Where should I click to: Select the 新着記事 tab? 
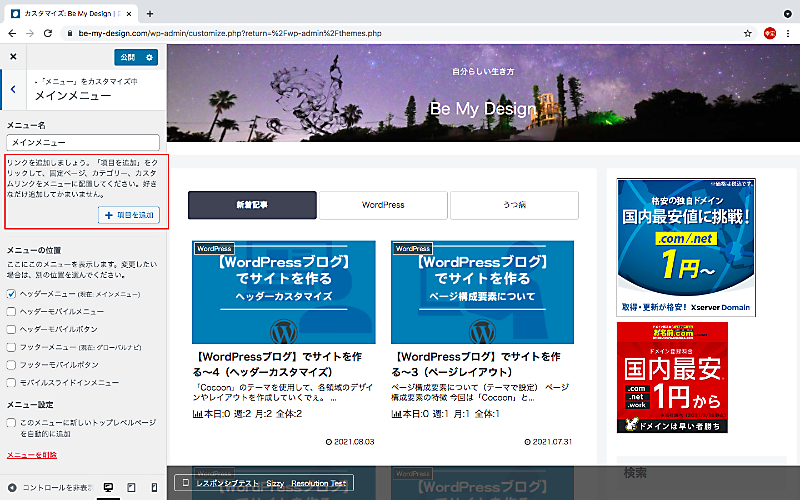point(252,205)
